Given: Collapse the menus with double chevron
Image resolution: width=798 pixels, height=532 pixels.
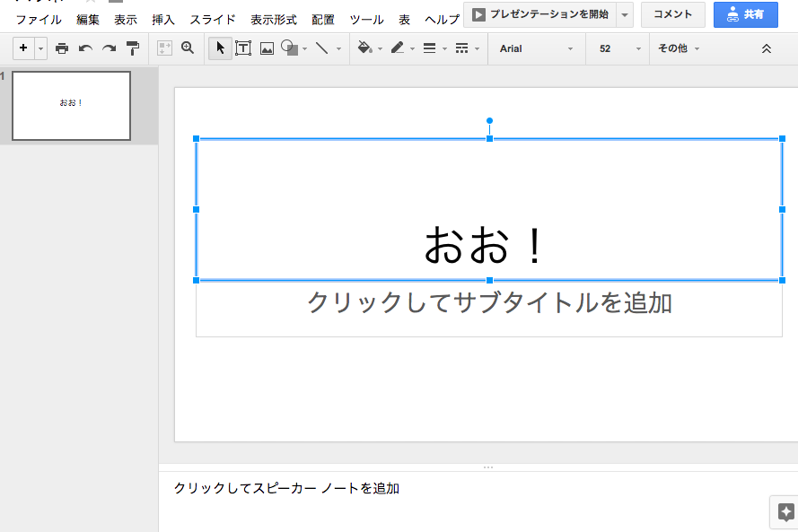Looking at the screenshot, I should pyautogui.click(x=767, y=48).
